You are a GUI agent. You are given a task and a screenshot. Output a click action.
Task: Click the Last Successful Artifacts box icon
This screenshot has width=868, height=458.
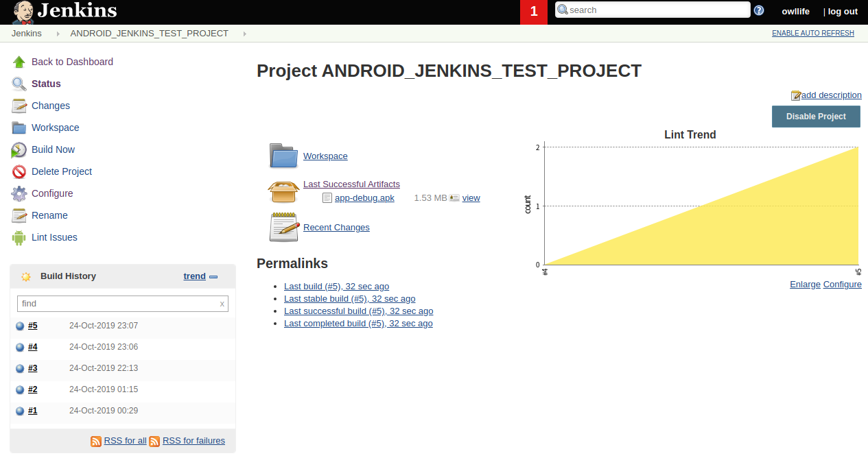(283, 191)
